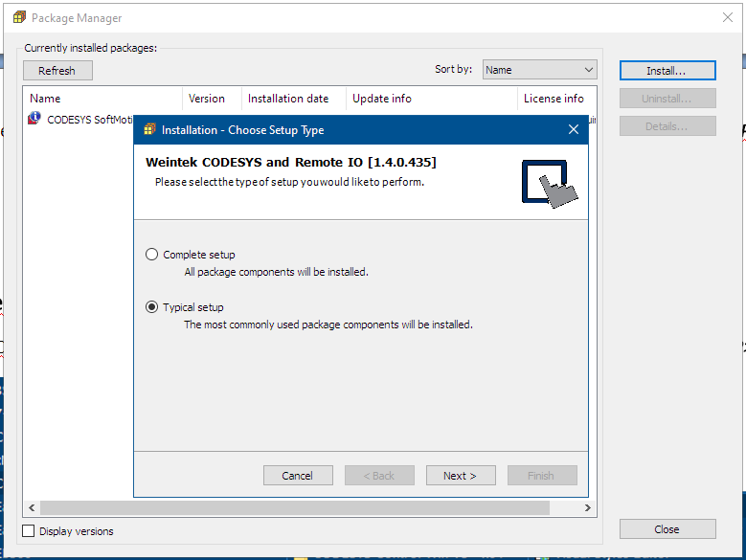Click the right arrow of horizontal scrollbar
Viewport: 746px width, 560px height.
(x=588, y=507)
